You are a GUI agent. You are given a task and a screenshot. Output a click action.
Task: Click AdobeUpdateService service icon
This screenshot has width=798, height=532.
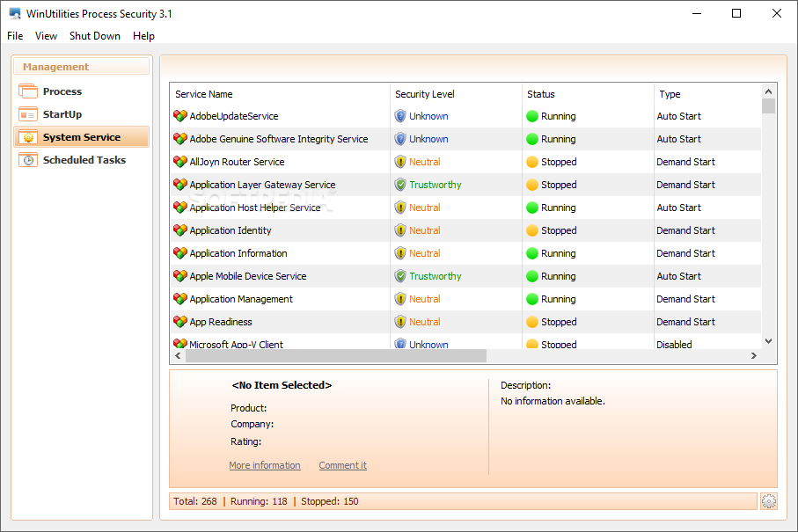click(180, 116)
